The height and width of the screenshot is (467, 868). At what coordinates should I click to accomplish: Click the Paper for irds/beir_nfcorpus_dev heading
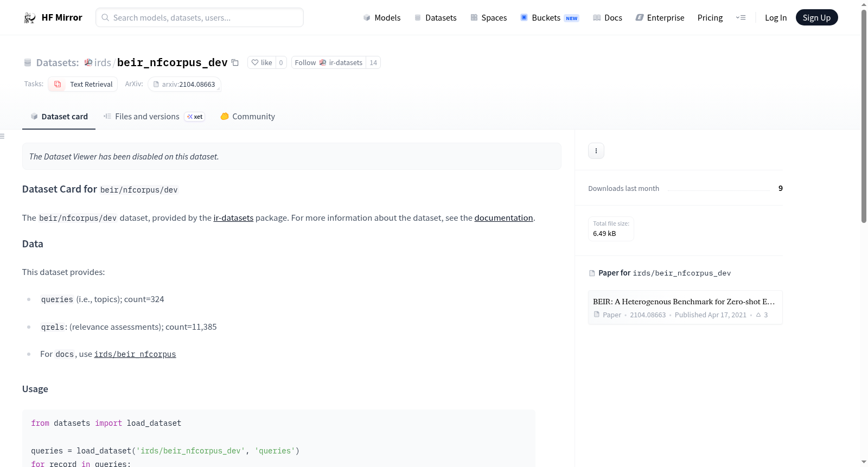[665, 273]
